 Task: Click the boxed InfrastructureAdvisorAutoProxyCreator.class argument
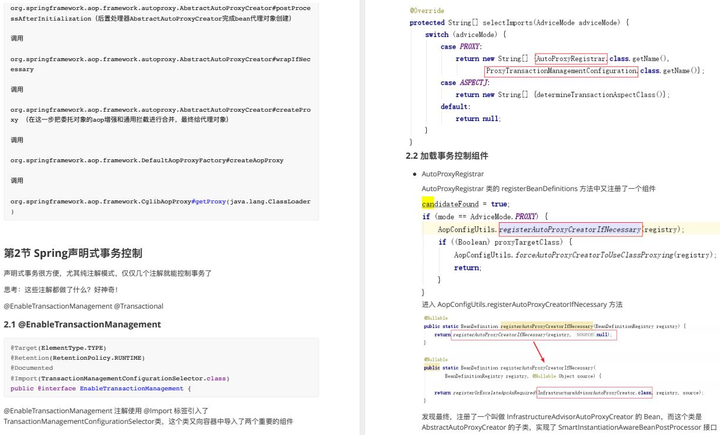click(x=594, y=393)
